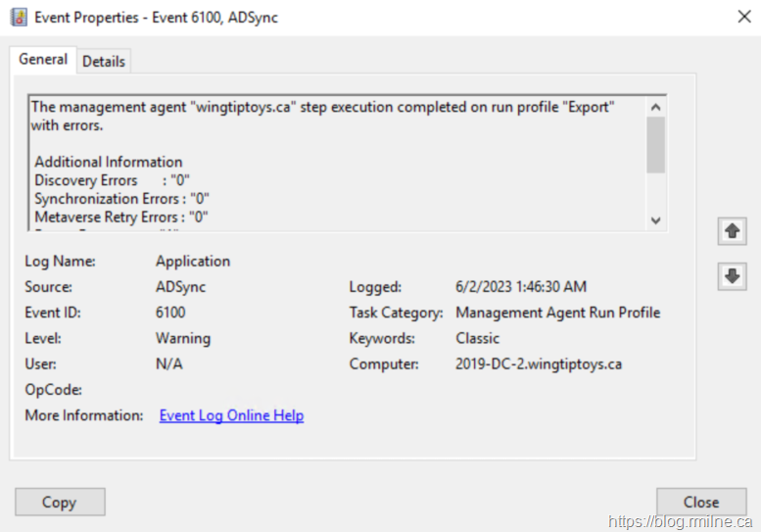Click the Log Name value Application
The height and width of the screenshot is (532, 761).
[x=193, y=262]
